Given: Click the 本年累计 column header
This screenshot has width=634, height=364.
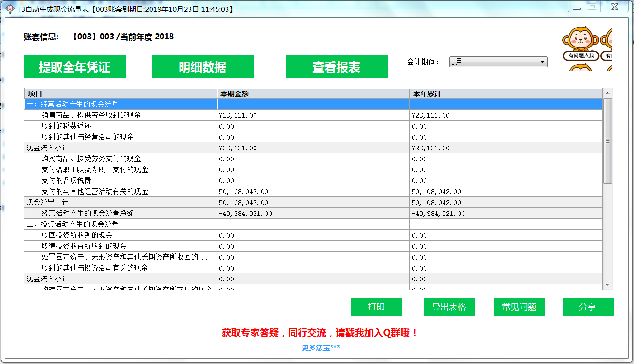Looking at the screenshot, I should pos(506,93).
